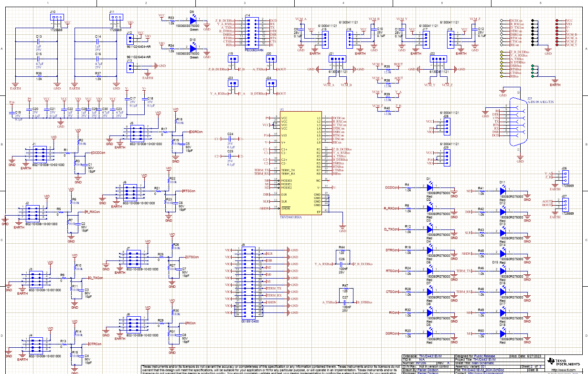Image resolution: width=588 pixels, height=374 pixels.
Task: Select the red LED D1 symbol
Action: (x=430, y=188)
